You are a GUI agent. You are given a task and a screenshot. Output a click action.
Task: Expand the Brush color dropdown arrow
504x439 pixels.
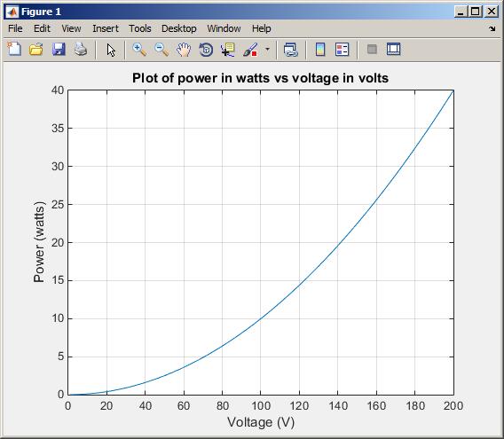tap(267, 50)
